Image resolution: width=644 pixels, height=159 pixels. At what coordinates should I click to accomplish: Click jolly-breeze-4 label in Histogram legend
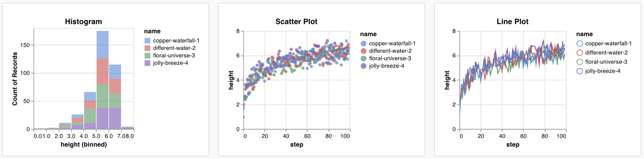tap(170, 63)
